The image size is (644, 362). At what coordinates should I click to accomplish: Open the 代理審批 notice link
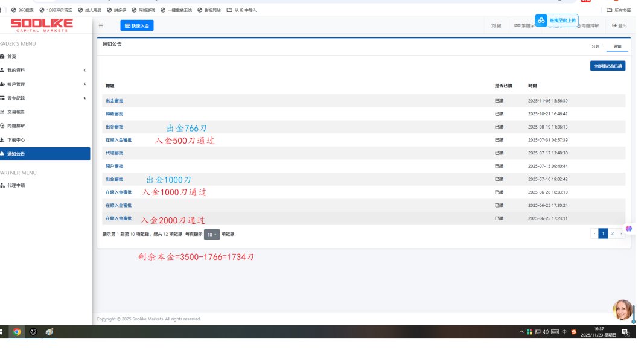point(114,153)
